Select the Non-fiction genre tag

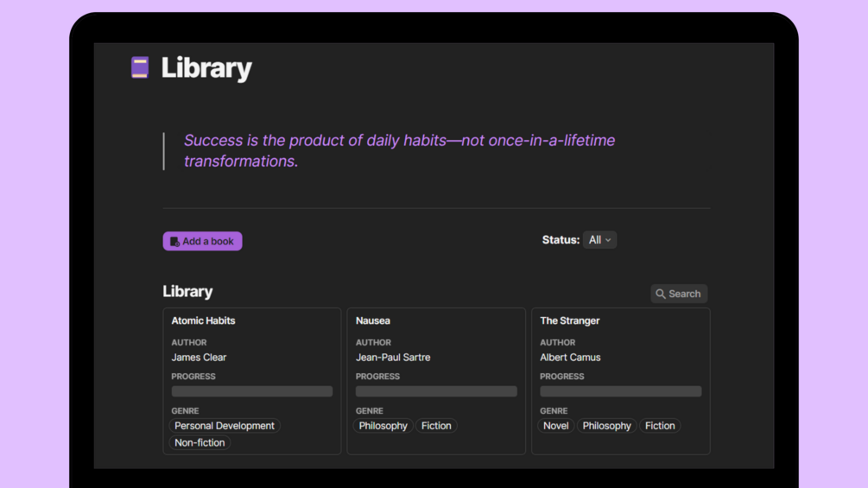coord(200,443)
